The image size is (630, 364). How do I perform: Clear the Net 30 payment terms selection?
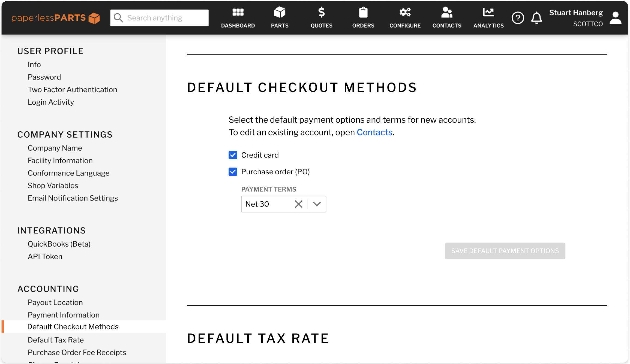click(x=298, y=204)
